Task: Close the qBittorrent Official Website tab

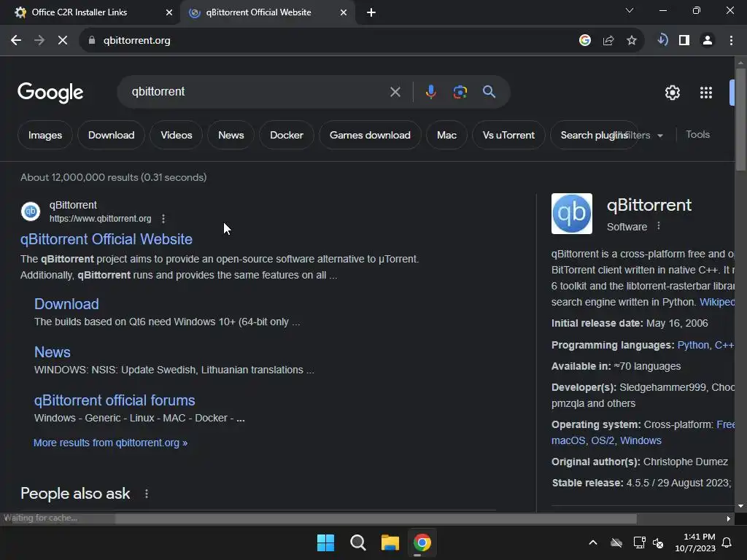Action: pyautogui.click(x=344, y=12)
